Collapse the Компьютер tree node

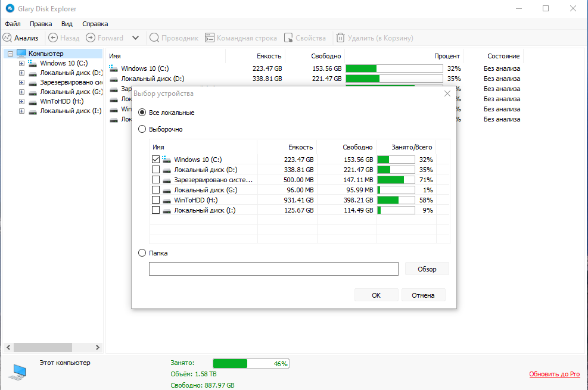coord(11,54)
